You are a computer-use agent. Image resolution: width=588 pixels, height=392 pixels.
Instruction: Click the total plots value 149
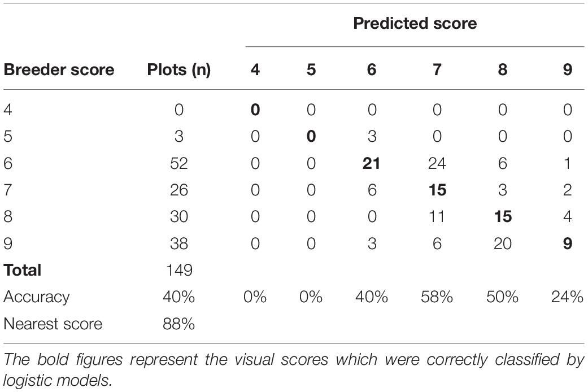coord(179,270)
